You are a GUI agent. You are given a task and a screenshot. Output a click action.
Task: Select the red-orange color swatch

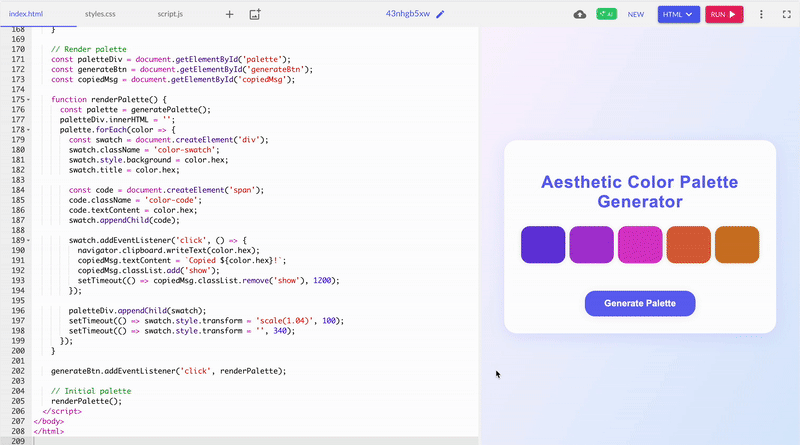(x=688, y=245)
